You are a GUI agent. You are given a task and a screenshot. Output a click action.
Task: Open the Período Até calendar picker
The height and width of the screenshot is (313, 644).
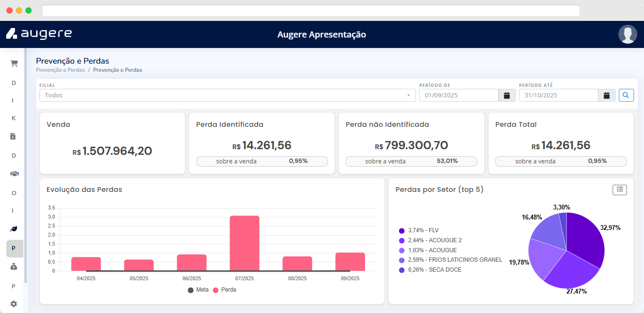(606, 95)
